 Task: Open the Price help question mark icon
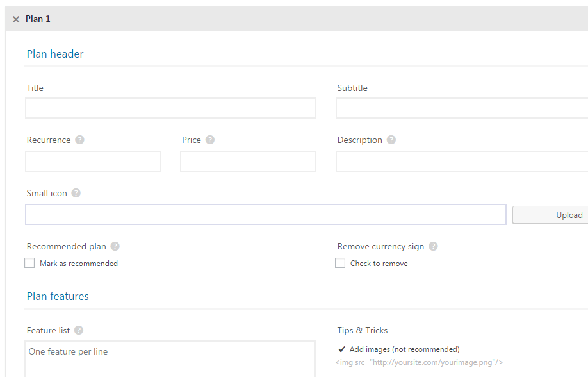[x=210, y=140]
